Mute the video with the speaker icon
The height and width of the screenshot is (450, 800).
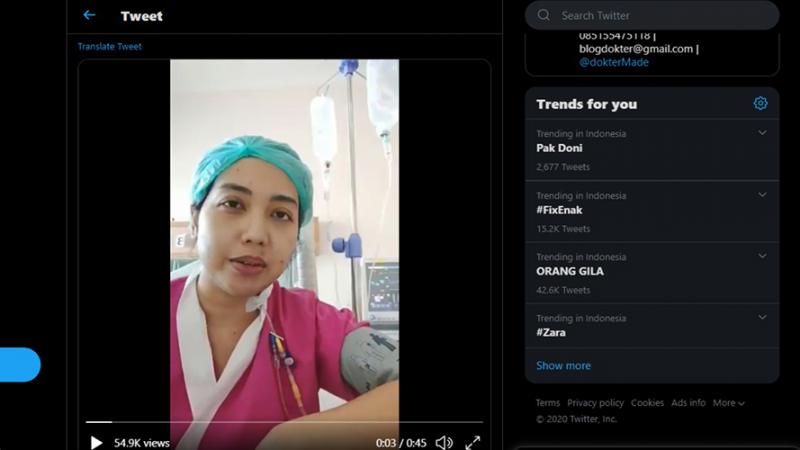click(444, 442)
